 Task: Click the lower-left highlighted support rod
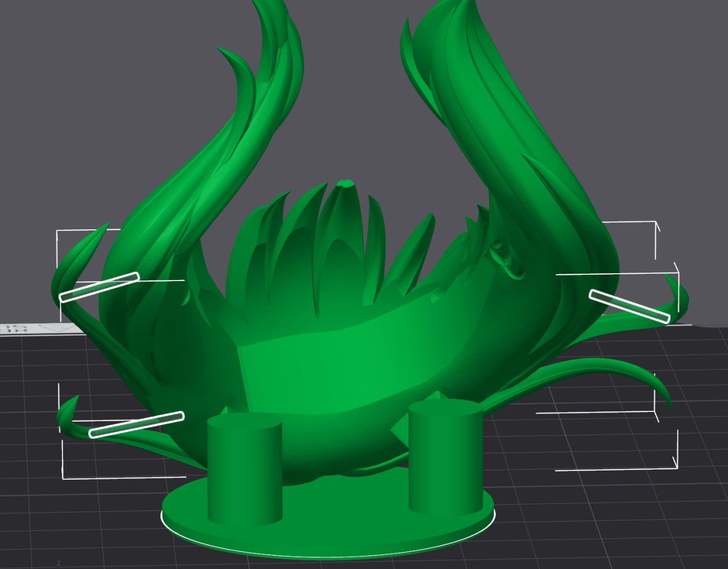(x=136, y=424)
